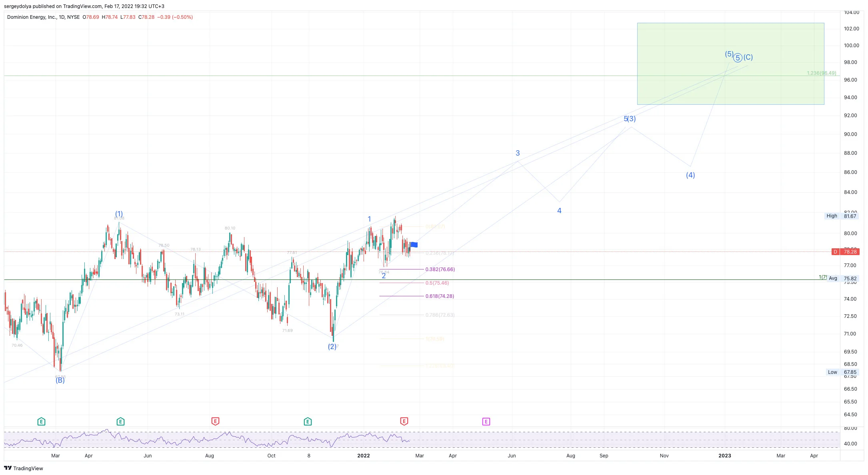The width and height of the screenshot is (868, 475).
Task: Click the 80.10 swing high price label
Action: (230, 228)
